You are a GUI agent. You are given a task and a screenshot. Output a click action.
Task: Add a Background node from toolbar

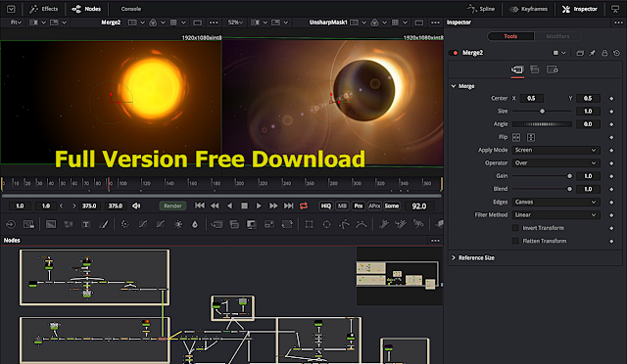[x=51, y=224]
